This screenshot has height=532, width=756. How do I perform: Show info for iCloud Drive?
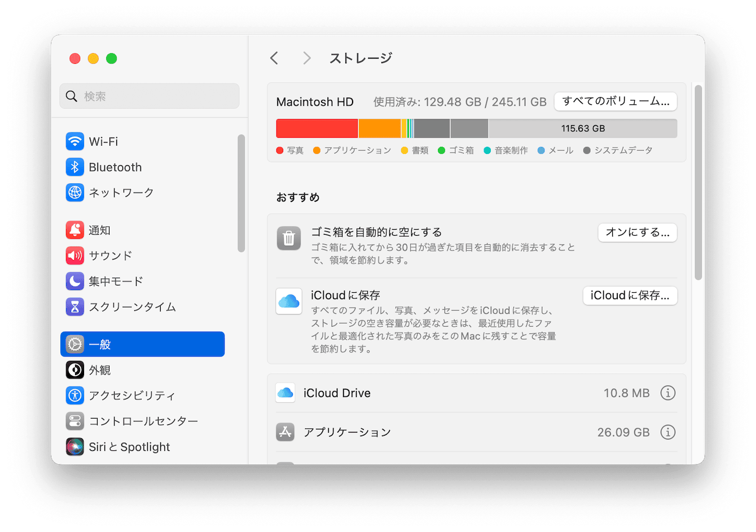point(668,393)
